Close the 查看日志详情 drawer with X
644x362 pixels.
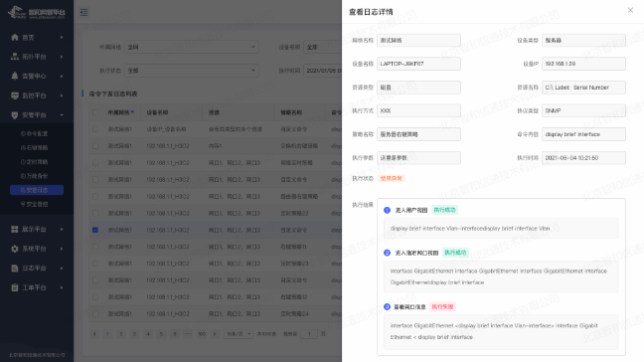(630, 10)
